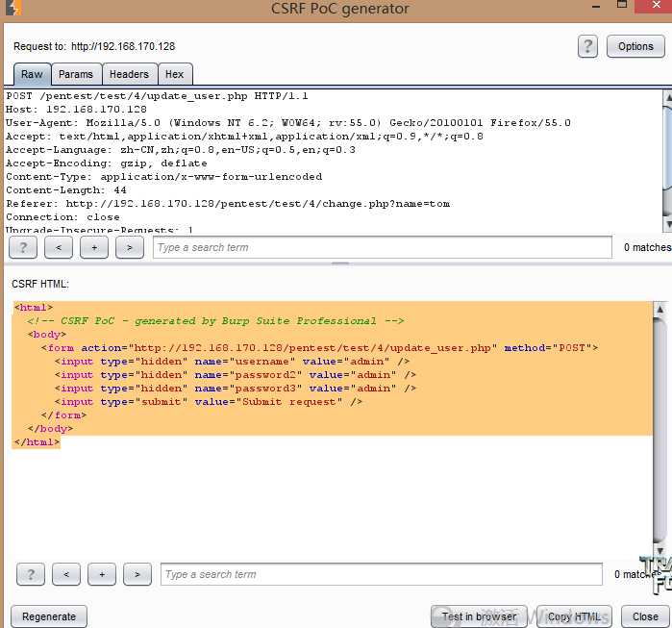Click the closing </html> tag
Screen dimensions: 672x628
37,442
